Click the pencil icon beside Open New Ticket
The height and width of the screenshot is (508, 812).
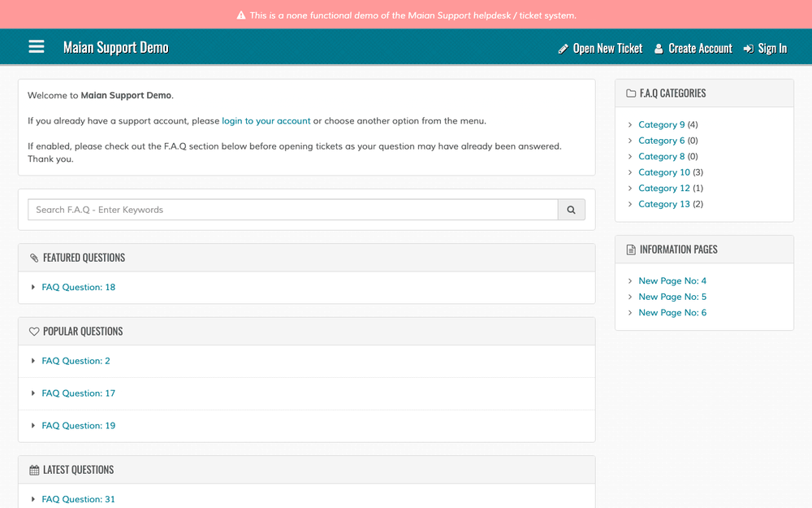pos(563,49)
